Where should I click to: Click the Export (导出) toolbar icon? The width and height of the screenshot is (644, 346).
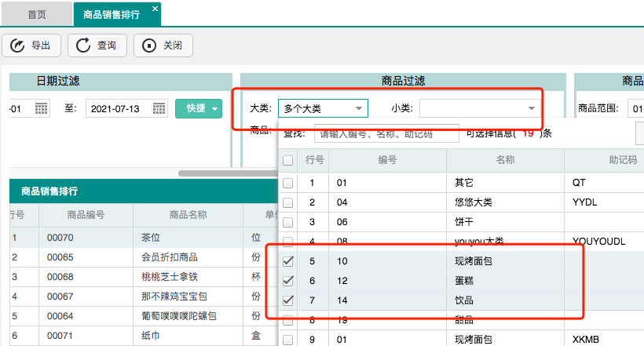pyautogui.click(x=18, y=46)
